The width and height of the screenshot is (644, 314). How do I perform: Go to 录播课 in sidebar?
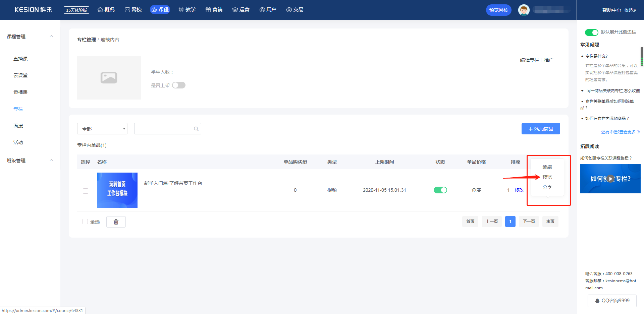20,92
